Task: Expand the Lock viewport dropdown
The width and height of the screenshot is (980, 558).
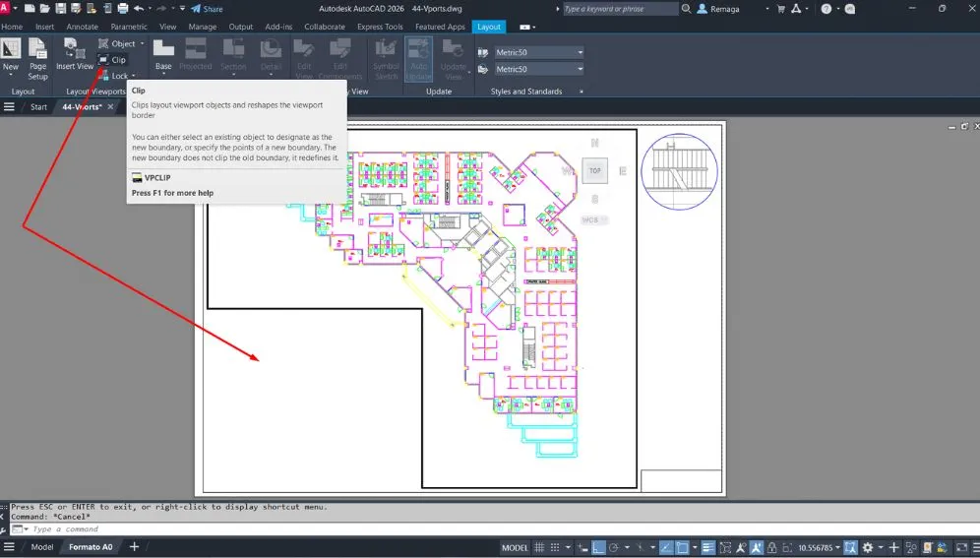Action: click(x=134, y=76)
